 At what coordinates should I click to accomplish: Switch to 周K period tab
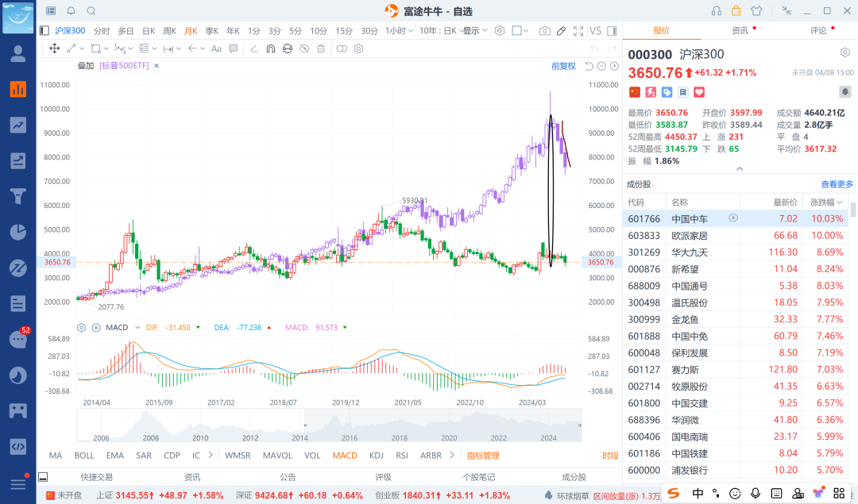coord(170,31)
